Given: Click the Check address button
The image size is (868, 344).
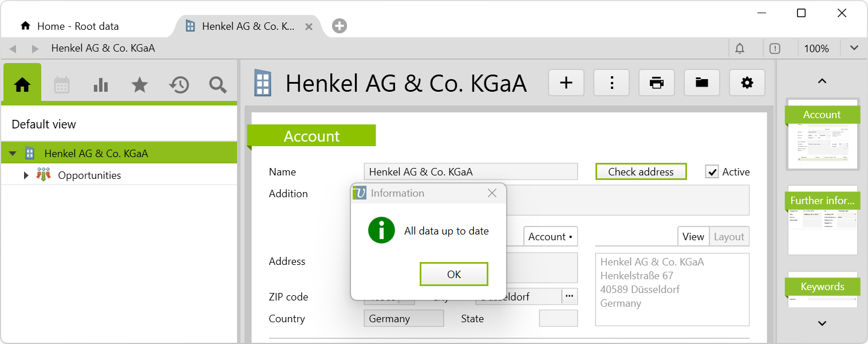Looking at the screenshot, I should pyautogui.click(x=641, y=172).
